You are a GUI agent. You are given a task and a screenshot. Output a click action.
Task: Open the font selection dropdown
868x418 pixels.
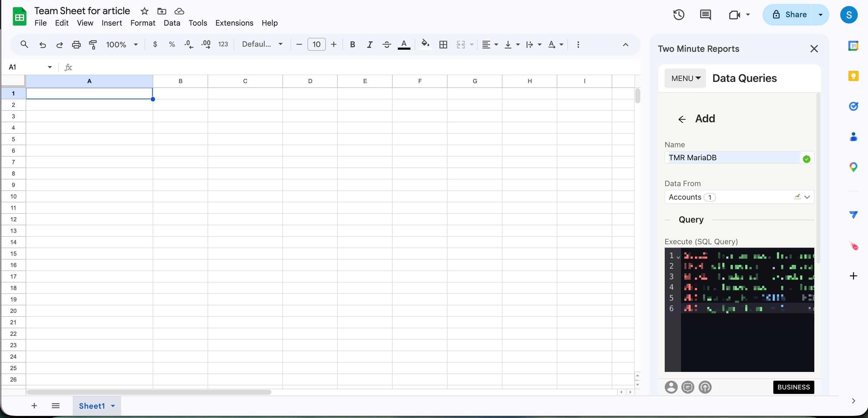[x=262, y=44]
